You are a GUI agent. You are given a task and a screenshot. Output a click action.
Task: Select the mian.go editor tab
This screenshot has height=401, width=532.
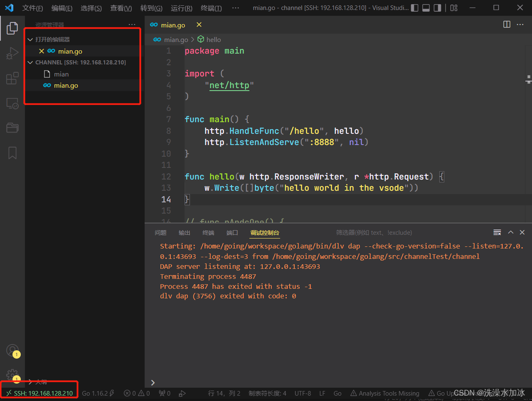coord(173,25)
